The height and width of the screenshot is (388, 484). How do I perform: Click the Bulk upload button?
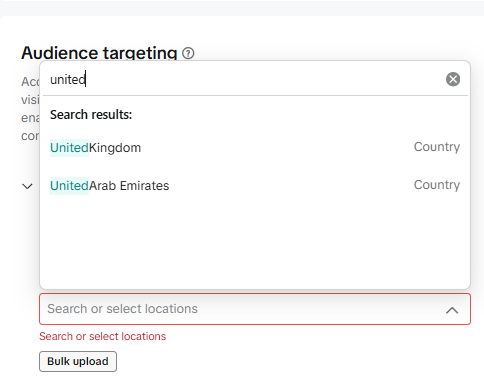point(78,361)
